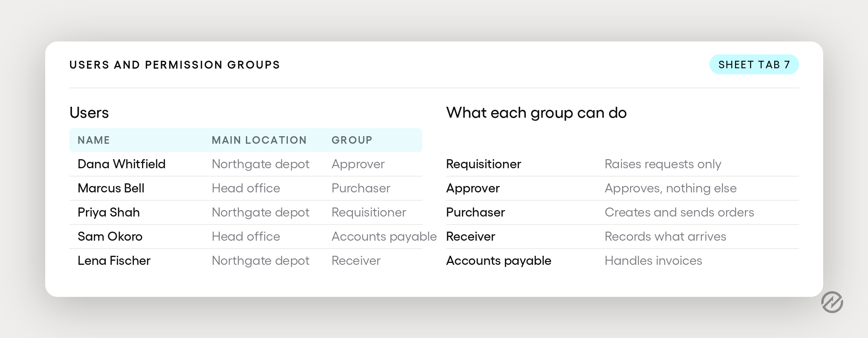This screenshot has height=338, width=868.
Task: Click Receiver group in Lena Fischer's row
Action: tap(356, 261)
